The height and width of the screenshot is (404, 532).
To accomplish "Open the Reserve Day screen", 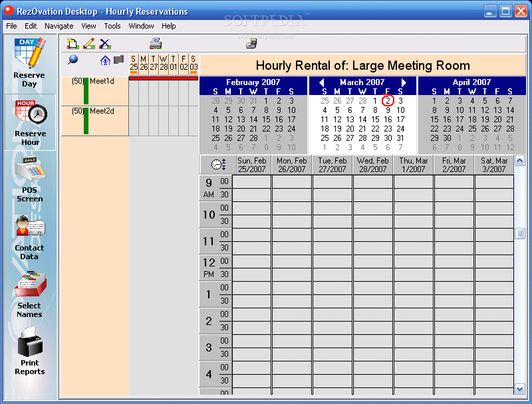I will [x=30, y=63].
